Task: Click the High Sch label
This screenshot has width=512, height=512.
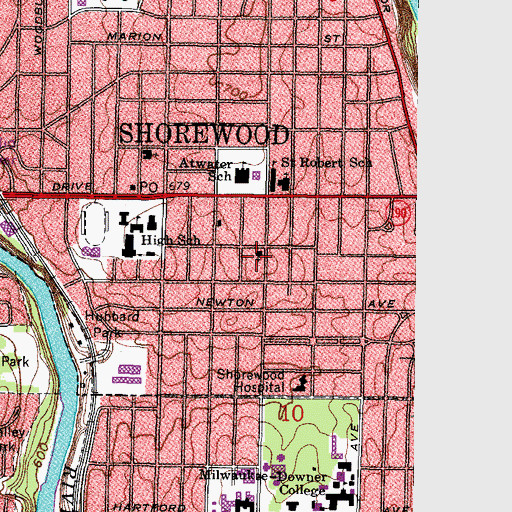Action: tap(171, 240)
